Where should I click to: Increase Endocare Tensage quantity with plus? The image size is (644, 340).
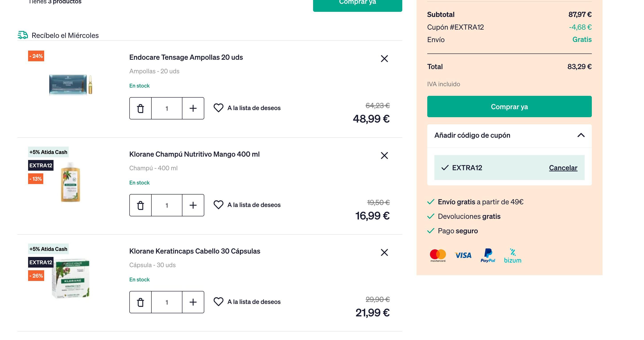pos(193,109)
